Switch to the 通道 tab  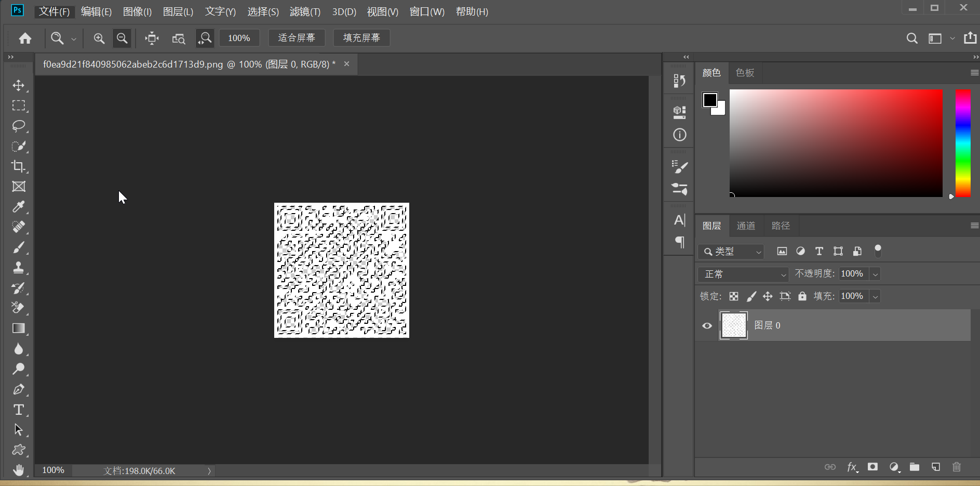click(x=746, y=226)
